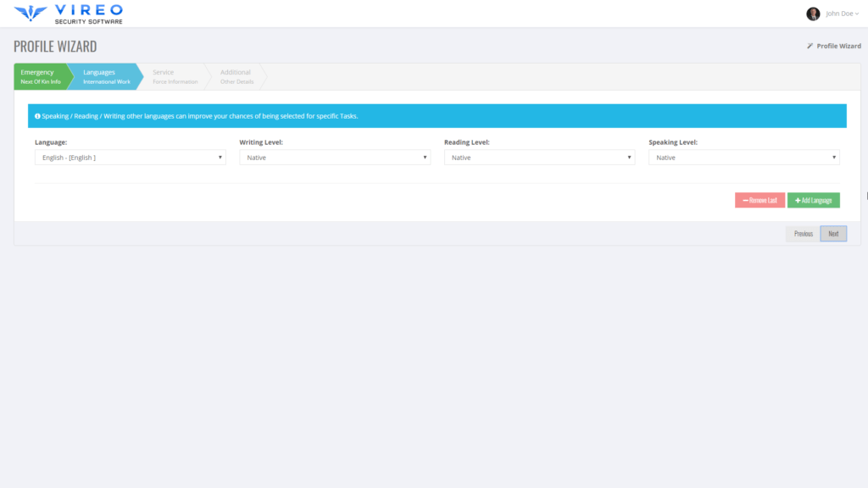The width and height of the screenshot is (868, 488).
Task: Open the Speaking Level dropdown
Action: [x=743, y=157]
